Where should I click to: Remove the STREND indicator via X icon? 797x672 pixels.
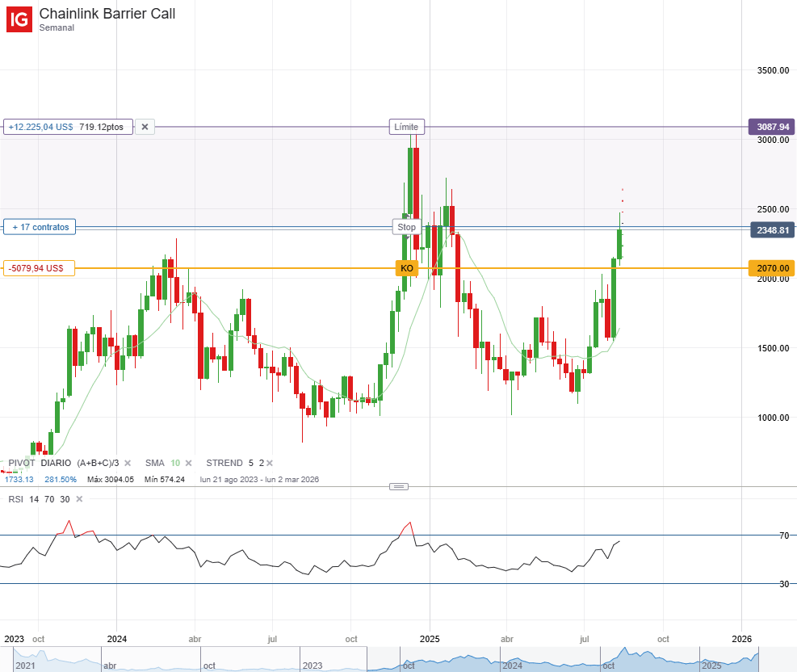(269, 463)
